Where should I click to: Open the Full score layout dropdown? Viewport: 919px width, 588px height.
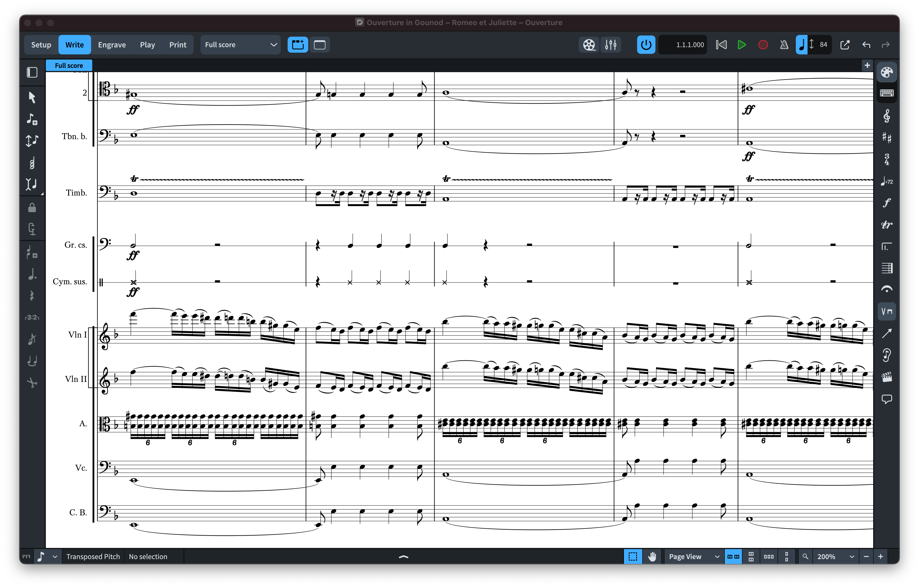240,45
